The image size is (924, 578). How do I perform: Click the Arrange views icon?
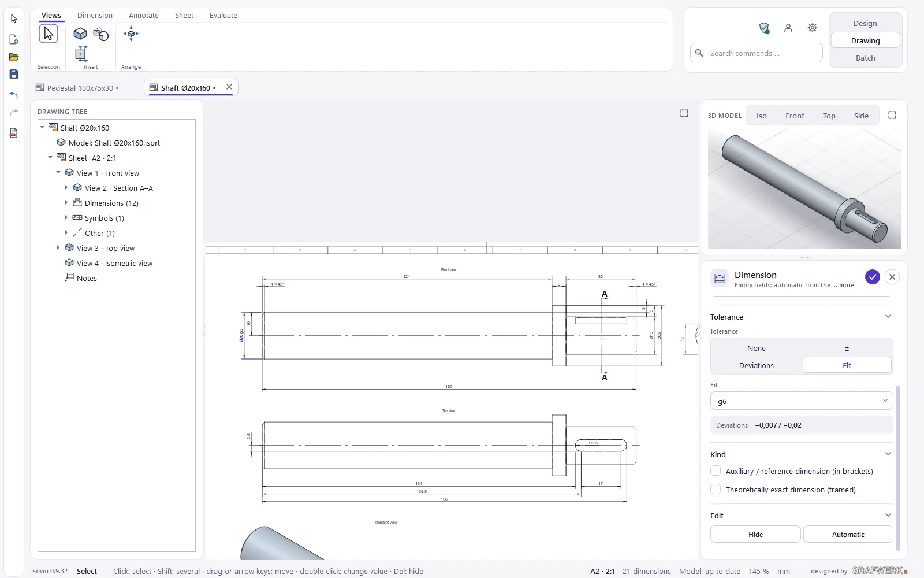pyautogui.click(x=131, y=34)
